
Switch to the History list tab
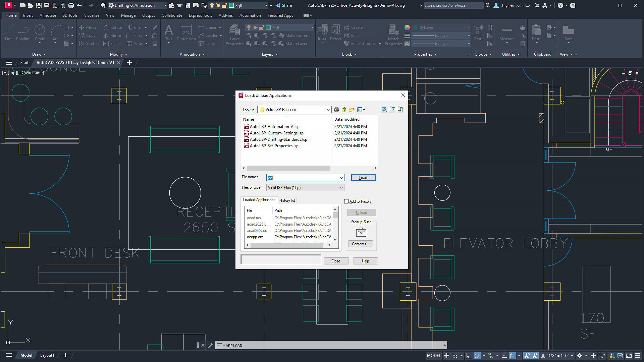click(x=287, y=200)
